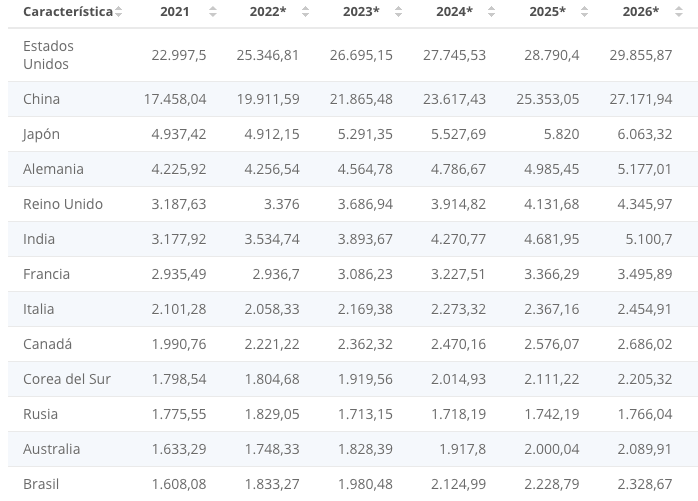
Task: Select the Rusia row label
Action: (x=41, y=414)
